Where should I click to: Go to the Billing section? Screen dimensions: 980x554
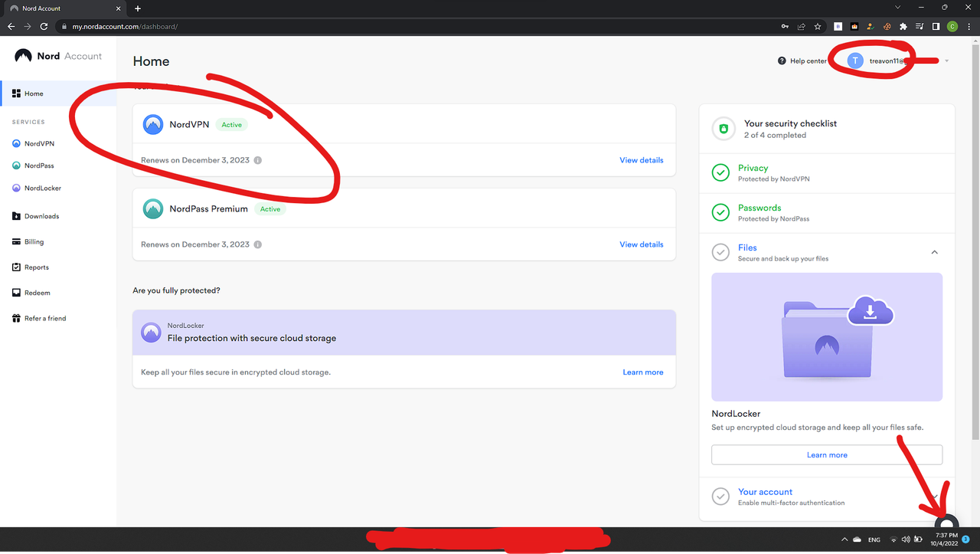(28, 242)
